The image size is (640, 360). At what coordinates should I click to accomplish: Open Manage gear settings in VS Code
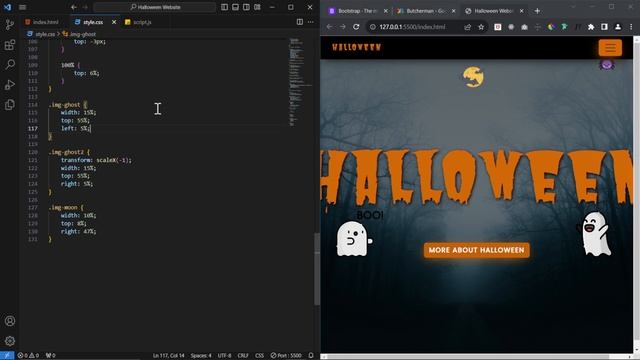(10, 341)
